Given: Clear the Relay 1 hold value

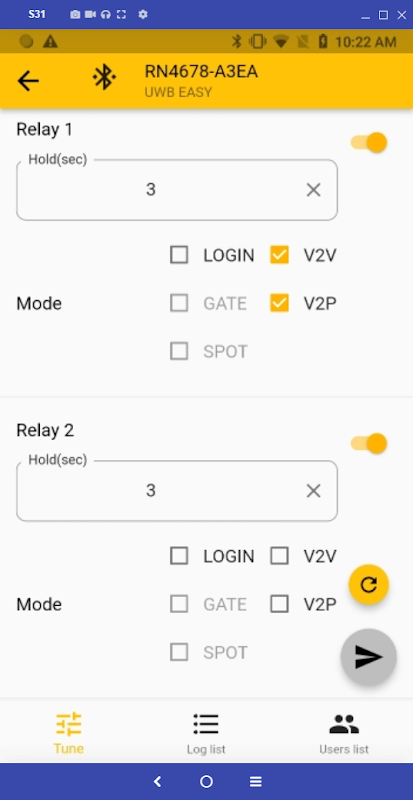Looking at the screenshot, I should click(x=313, y=190).
